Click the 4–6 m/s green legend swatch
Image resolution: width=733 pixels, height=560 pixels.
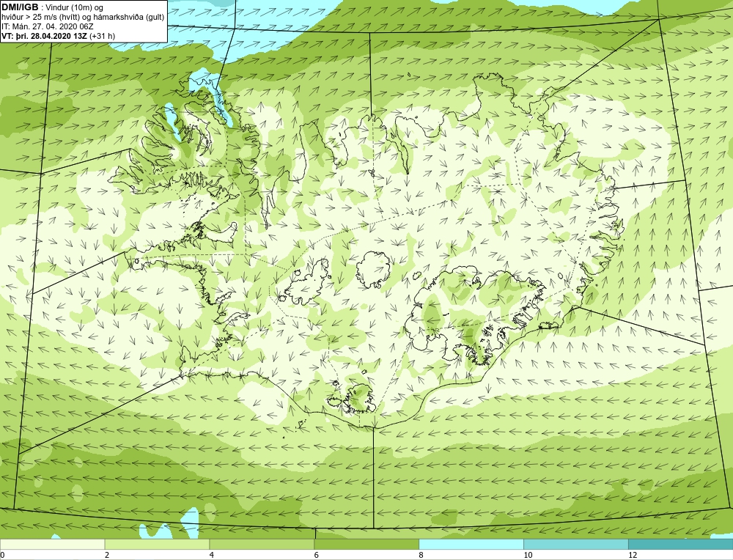[x=262, y=544]
